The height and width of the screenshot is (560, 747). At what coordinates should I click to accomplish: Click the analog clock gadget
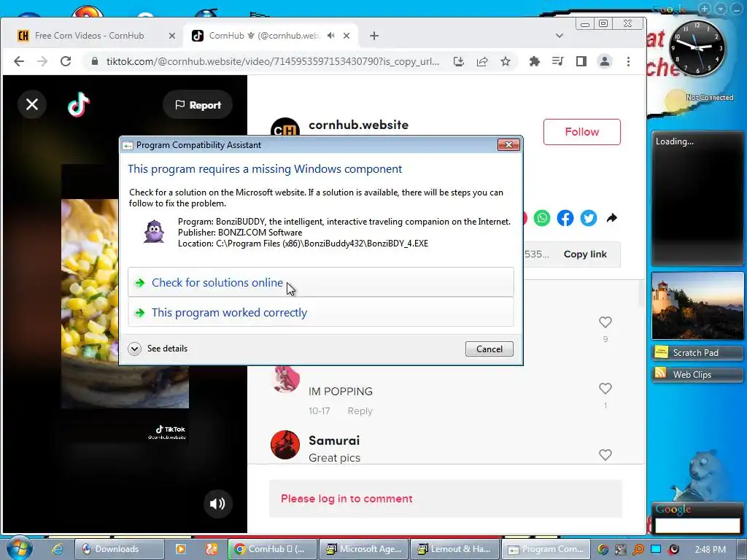tap(697, 48)
